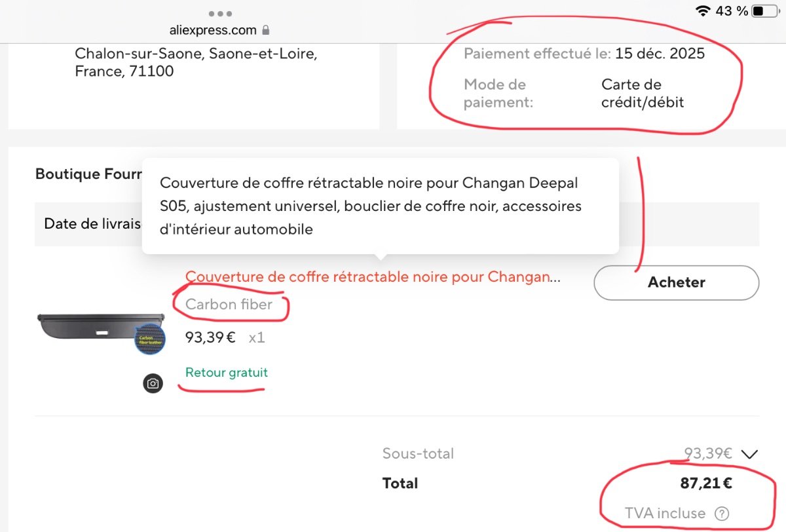Select the Carbon fiber variant label
The image size is (786, 532).
click(229, 304)
